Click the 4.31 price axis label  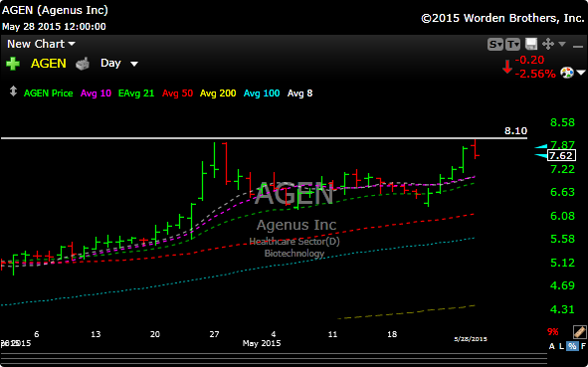[562, 309]
